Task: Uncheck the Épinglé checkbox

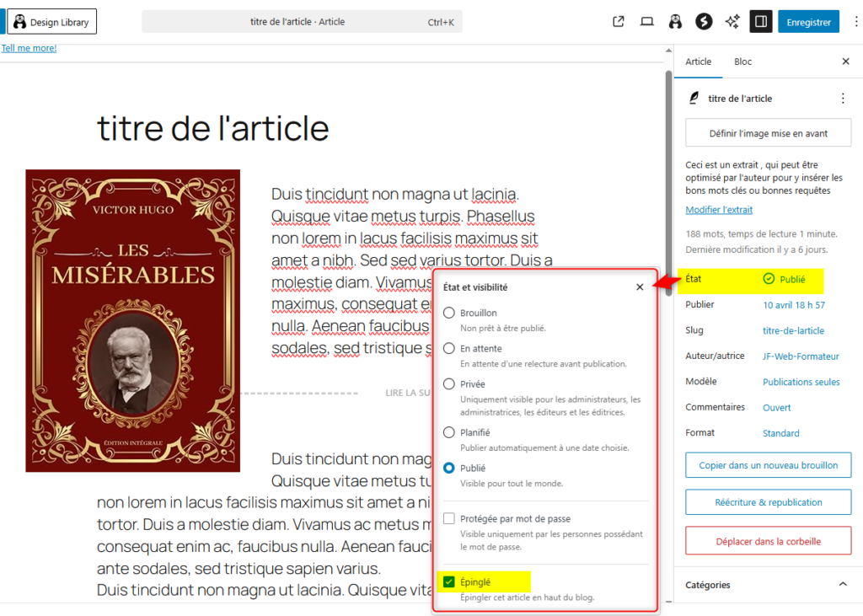Action: (x=449, y=581)
